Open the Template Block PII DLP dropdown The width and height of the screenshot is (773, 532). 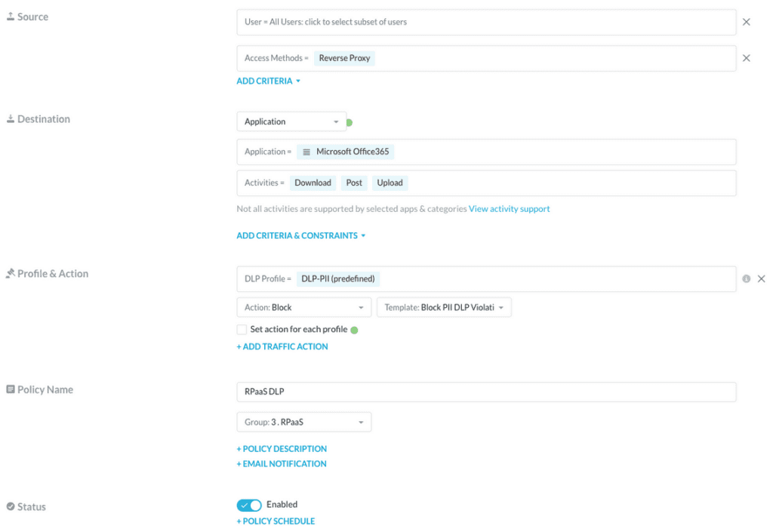click(x=444, y=307)
